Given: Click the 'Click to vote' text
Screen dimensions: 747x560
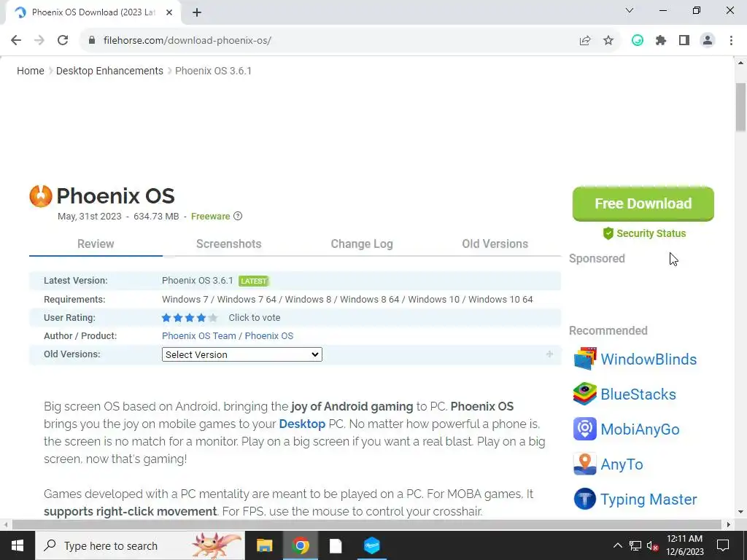Looking at the screenshot, I should point(255,318).
